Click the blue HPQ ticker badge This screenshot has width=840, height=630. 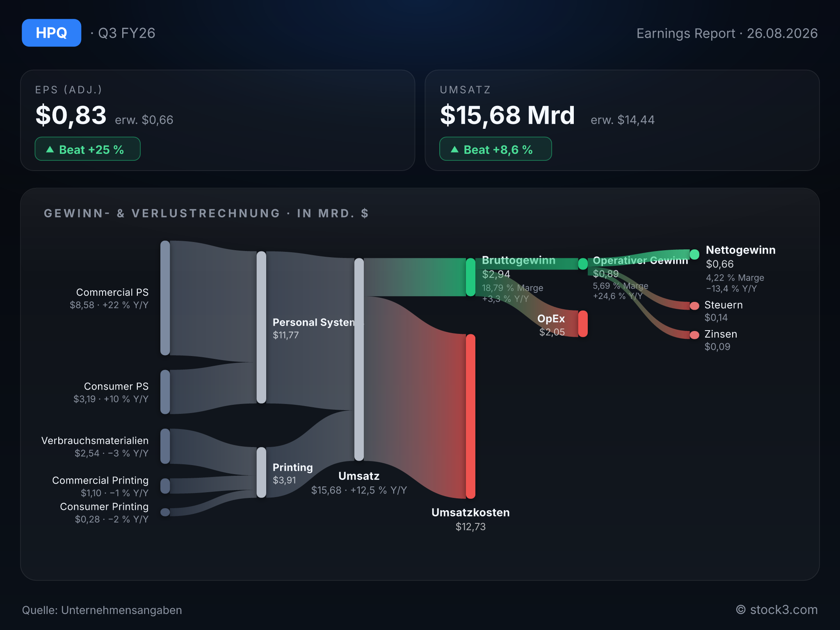pyautogui.click(x=51, y=33)
